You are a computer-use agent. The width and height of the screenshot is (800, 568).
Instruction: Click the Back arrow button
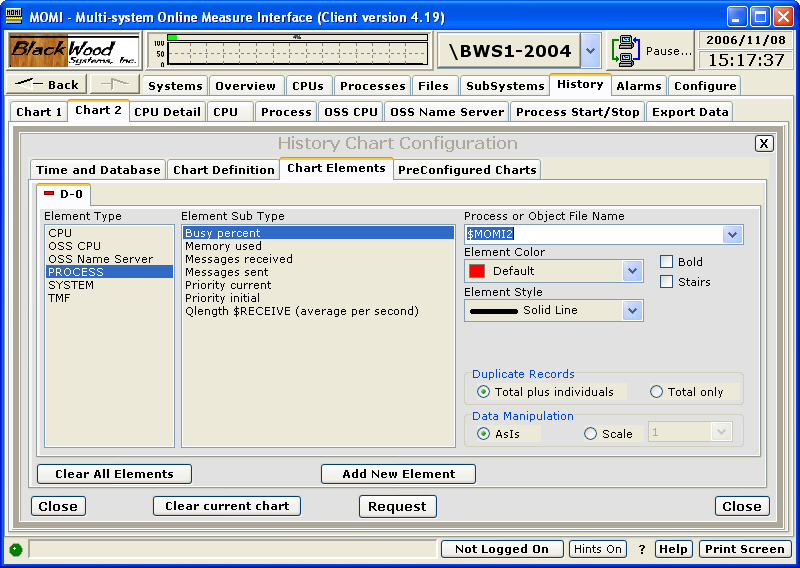click(x=46, y=84)
